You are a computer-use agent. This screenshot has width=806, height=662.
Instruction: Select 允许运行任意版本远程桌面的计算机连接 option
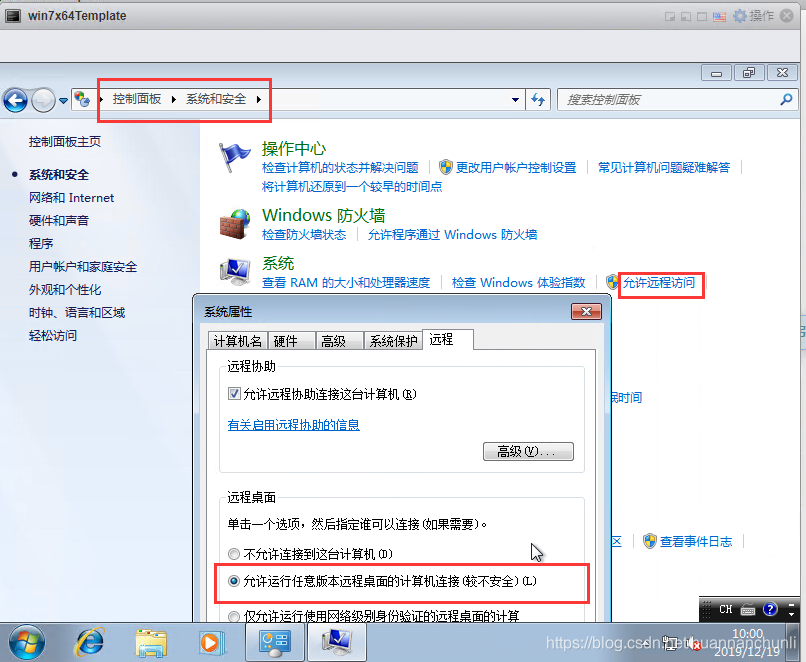click(234, 581)
